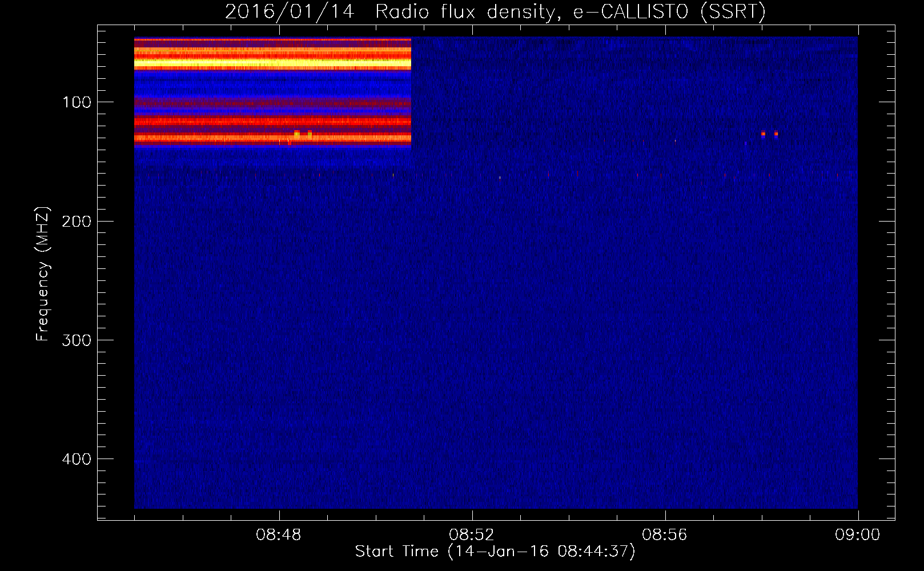This screenshot has width=924, height=571.
Task: Click the 100 frequency tick label
Action: 77,102
